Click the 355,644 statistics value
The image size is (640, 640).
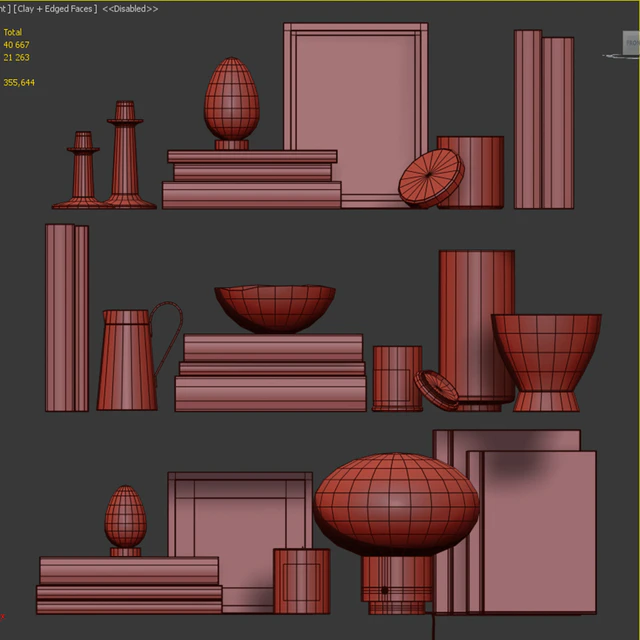click(x=19, y=83)
